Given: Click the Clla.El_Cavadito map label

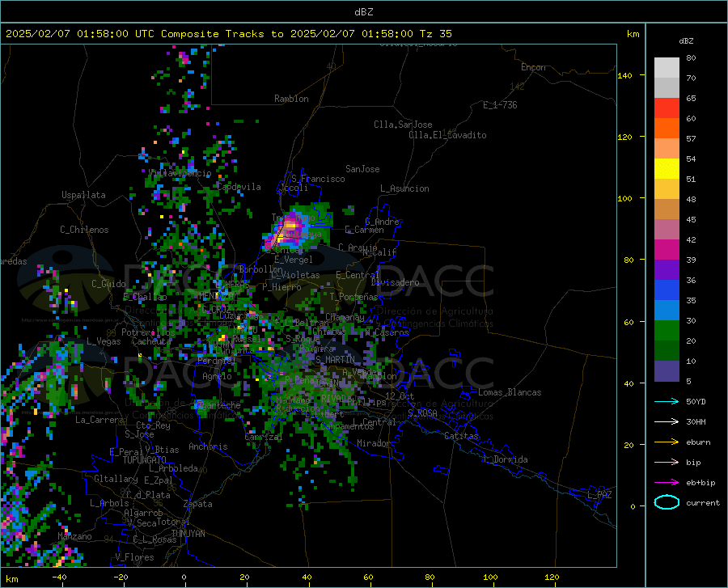Looking at the screenshot, I should tap(447, 135).
